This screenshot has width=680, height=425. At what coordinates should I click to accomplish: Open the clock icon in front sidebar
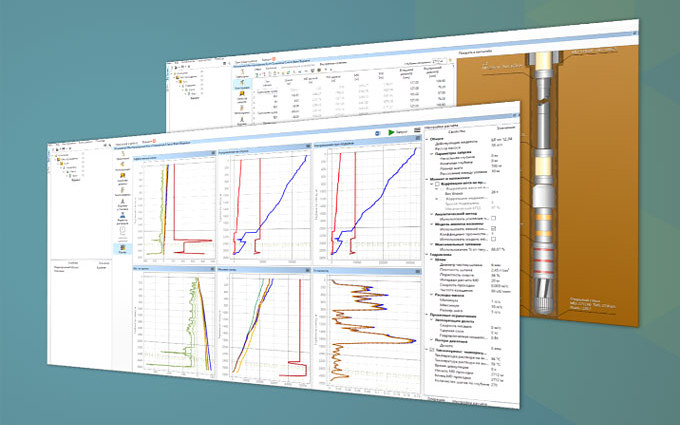[123, 230]
